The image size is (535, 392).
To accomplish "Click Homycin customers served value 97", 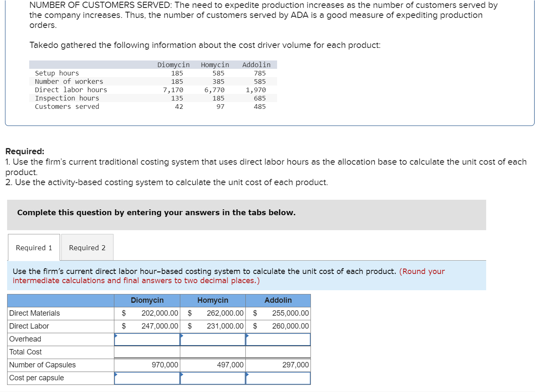I will coord(220,107).
